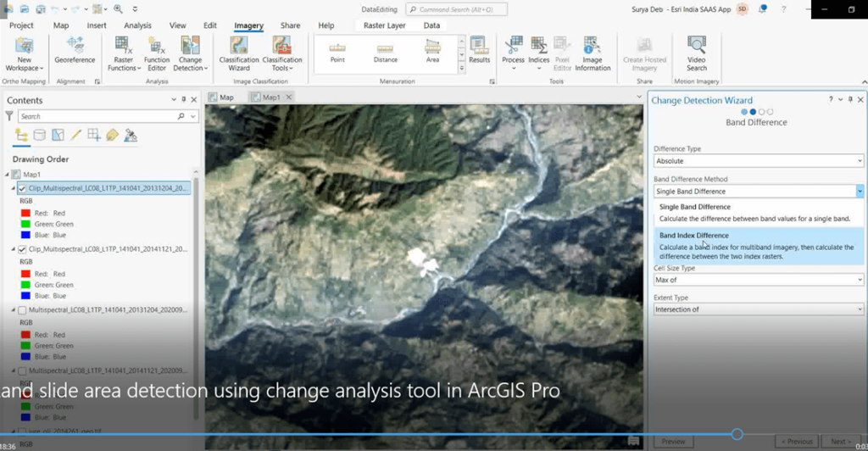Open the Insert ribbon tab

point(97,25)
